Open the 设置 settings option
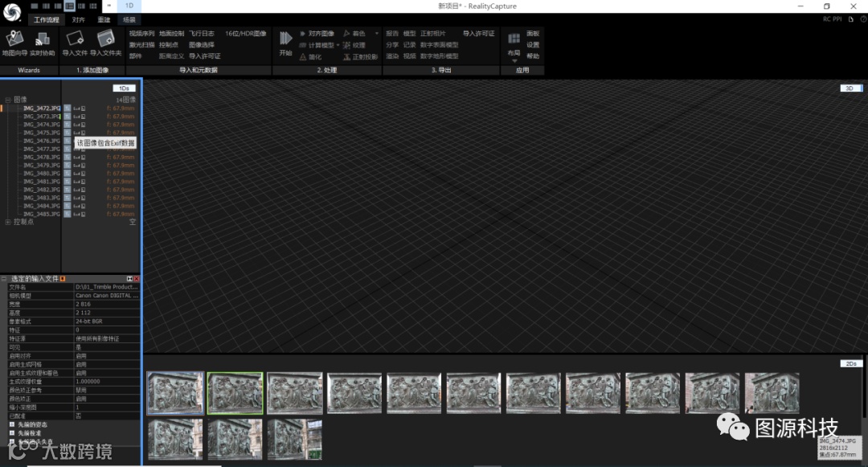The image size is (868, 467). pyautogui.click(x=533, y=45)
